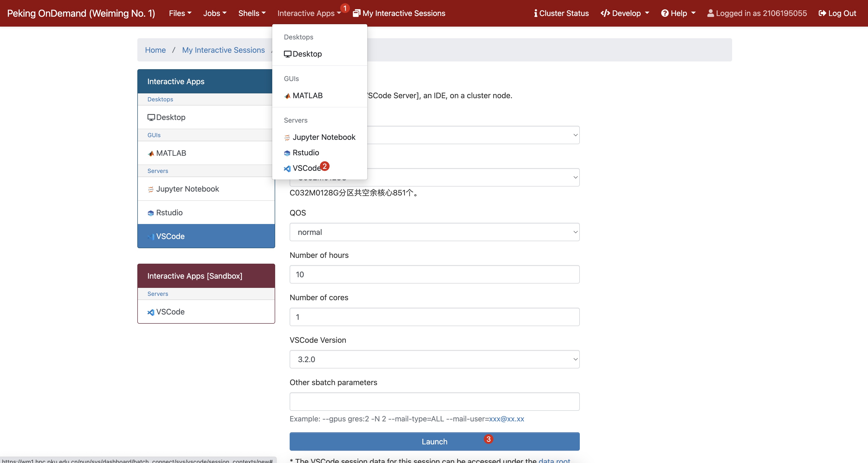Click Home breadcrumb link
The image size is (868, 463).
click(x=155, y=50)
